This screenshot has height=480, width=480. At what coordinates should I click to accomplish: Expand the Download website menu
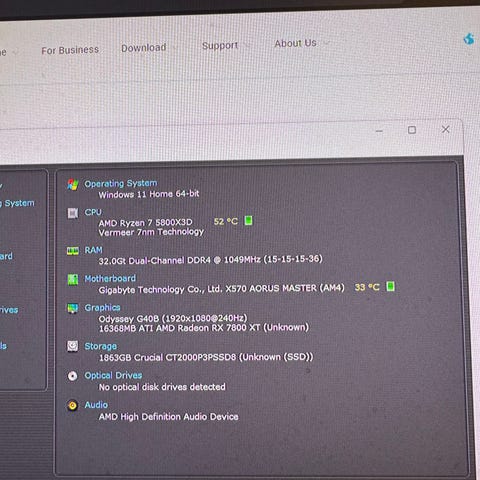click(x=148, y=48)
